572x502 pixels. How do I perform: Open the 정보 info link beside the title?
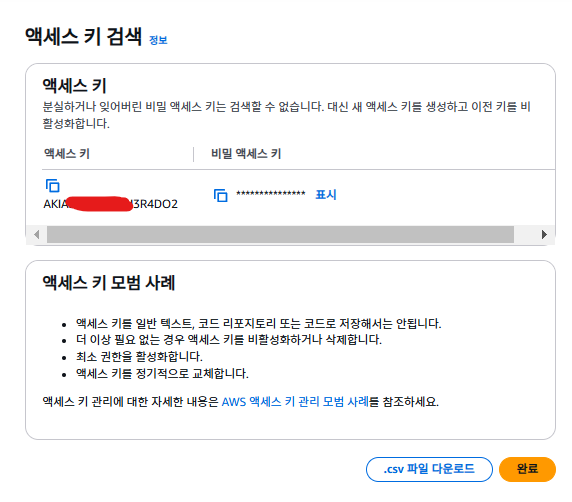coord(158,40)
